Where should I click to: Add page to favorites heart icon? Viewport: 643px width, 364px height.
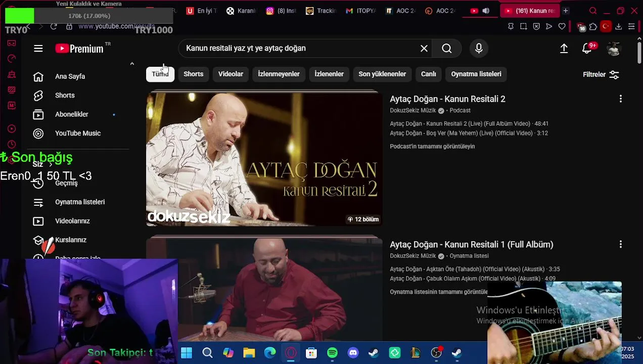tap(562, 26)
